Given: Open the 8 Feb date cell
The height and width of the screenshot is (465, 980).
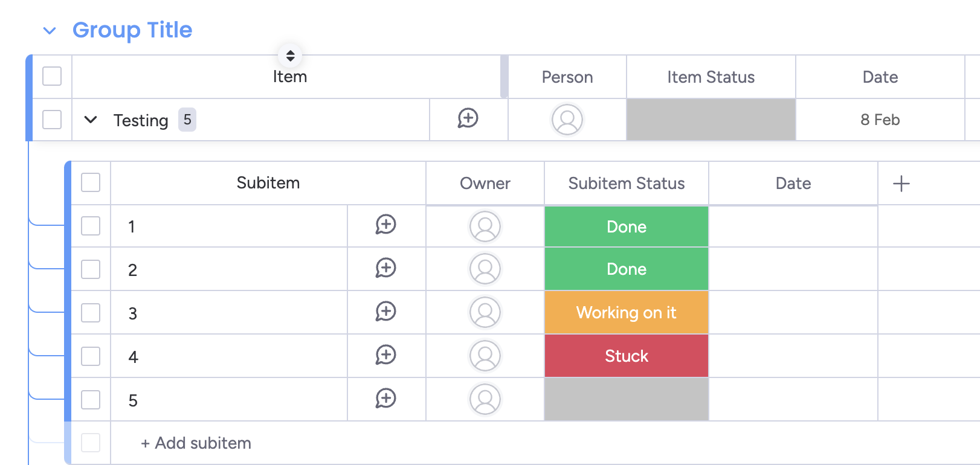Looking at the screenshot, I should [x=880, y=120].
